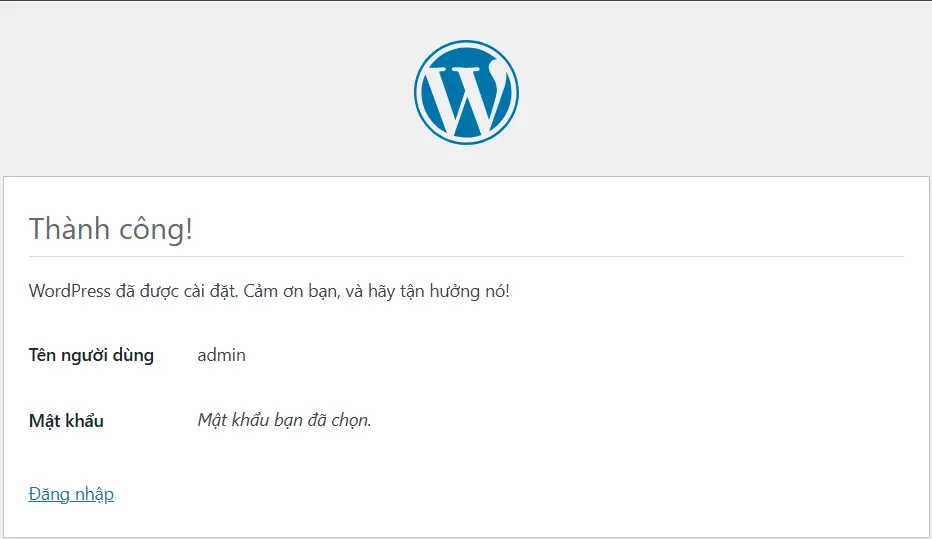
Task: Select the Thành công! heading
Action: pyautogui.click(x=111, y=229)
